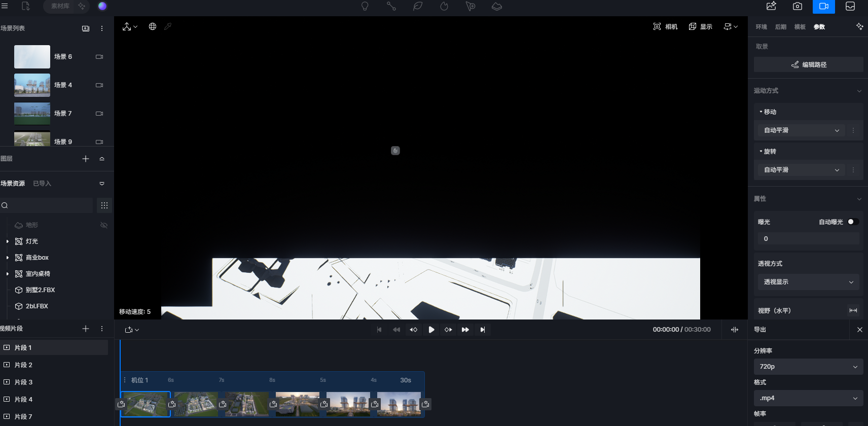Click the 相机 button in viewport
Viewport: 868px width, 426px height.
[665, 26]
